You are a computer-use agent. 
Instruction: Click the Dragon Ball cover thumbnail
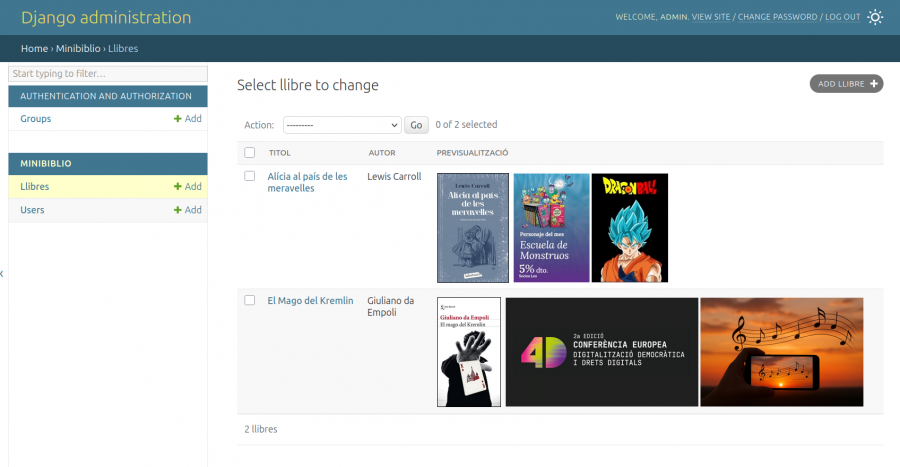pyautogui.click(x=630, y=228)
